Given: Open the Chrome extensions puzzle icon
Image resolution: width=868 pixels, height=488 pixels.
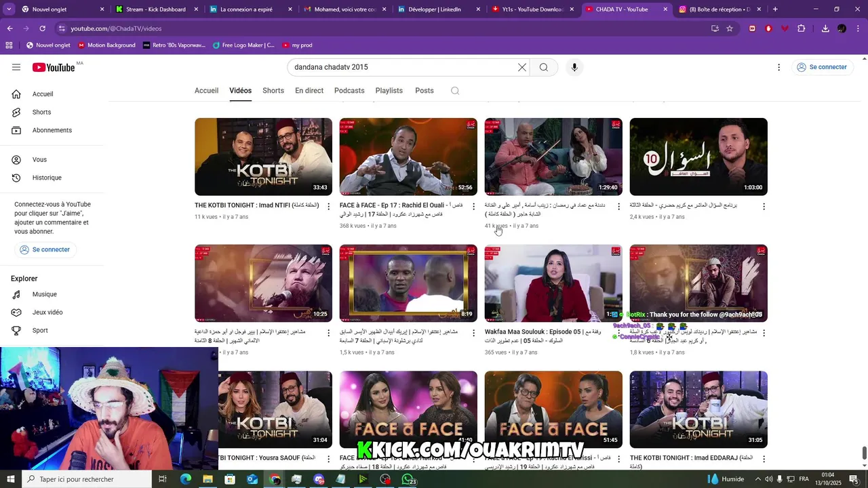Looking at the screenshot, I should pos(802,28).
